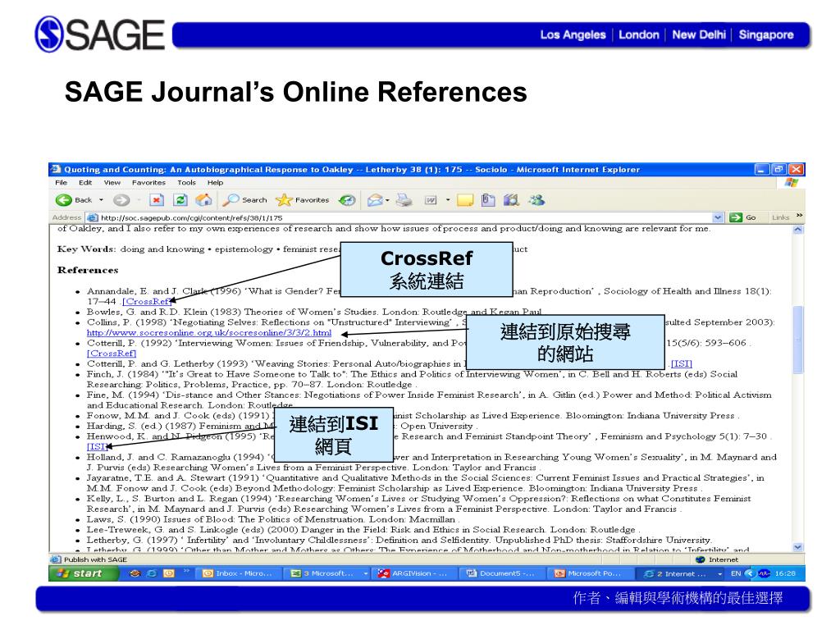The width and height of the screenshot is (840, 630).
Task: Open the 2 Internet... taskbar group
Action: [681, 573]
